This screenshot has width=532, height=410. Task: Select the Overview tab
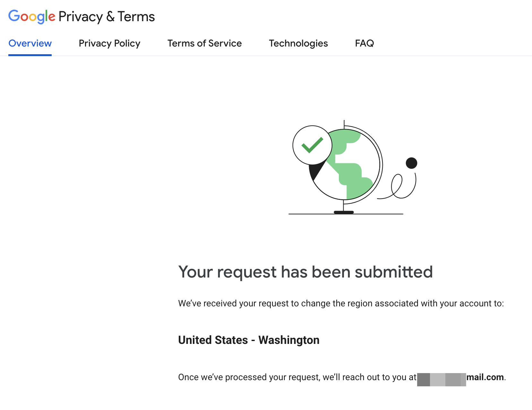coord(30,43)
